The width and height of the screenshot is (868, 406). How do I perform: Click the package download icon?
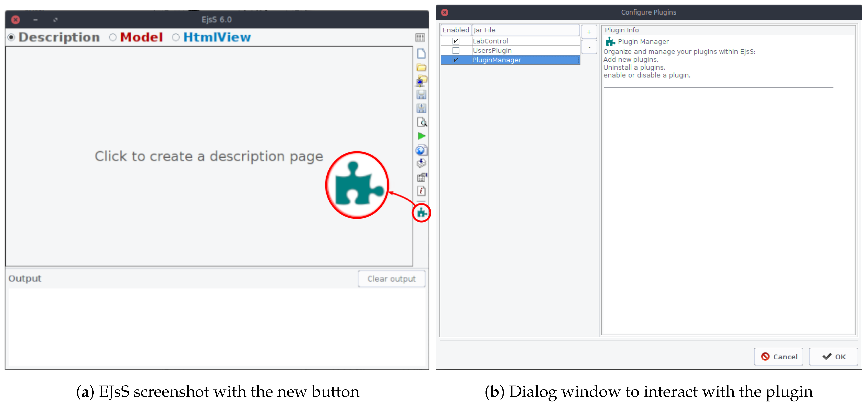421,163
